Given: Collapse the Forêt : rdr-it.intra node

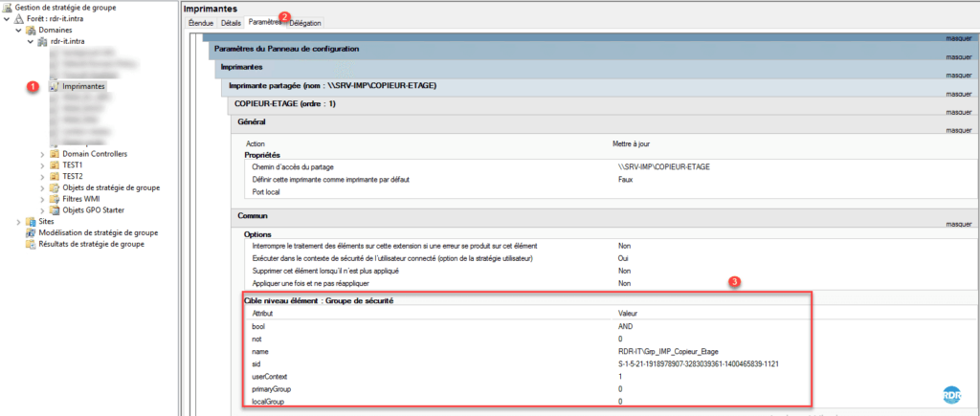Looking at the screenshot, I should (x=7, y=19).
